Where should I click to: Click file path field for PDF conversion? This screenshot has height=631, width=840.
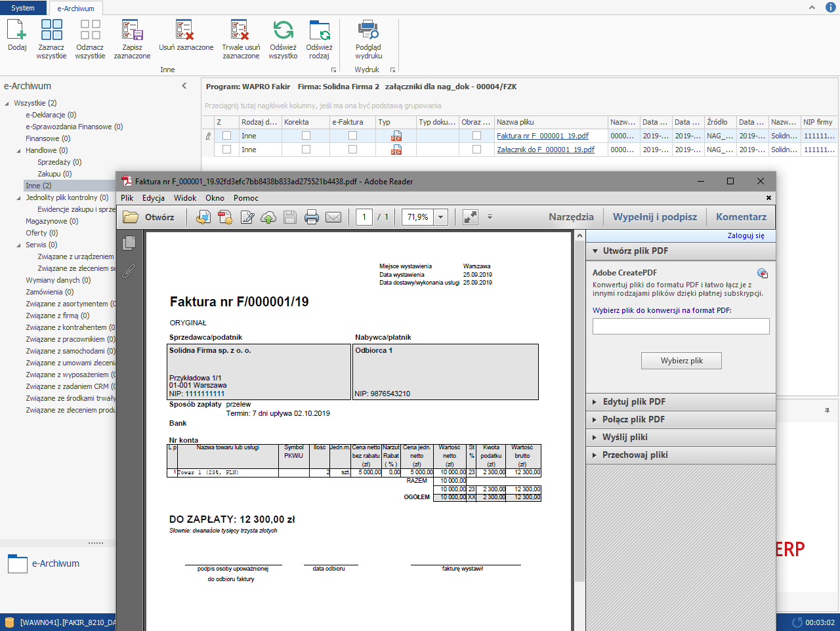pos(681,327)
